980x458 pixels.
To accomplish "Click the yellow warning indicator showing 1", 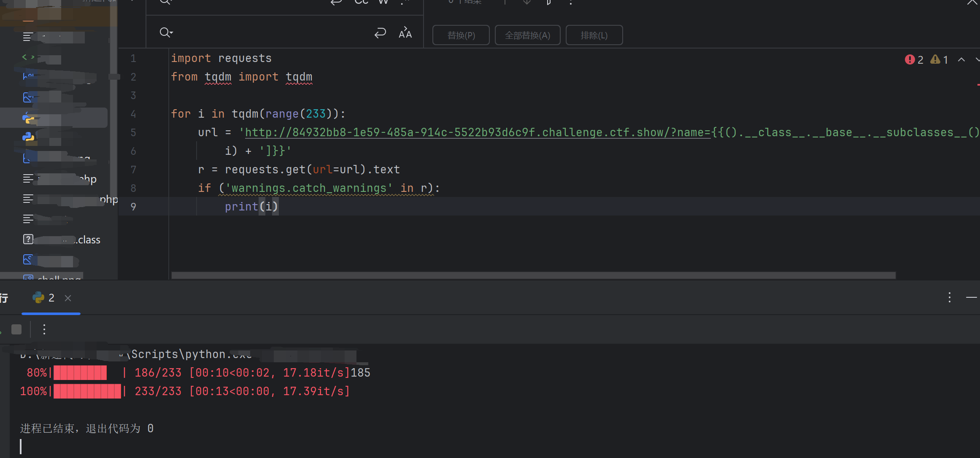I will click(x=940, y=60).
